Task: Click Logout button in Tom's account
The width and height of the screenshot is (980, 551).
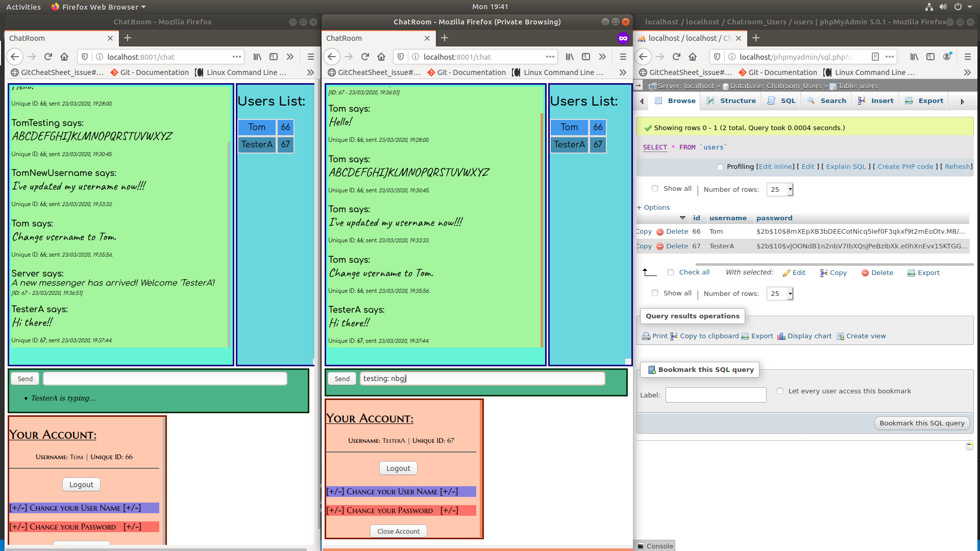Action: coord(81,485)
